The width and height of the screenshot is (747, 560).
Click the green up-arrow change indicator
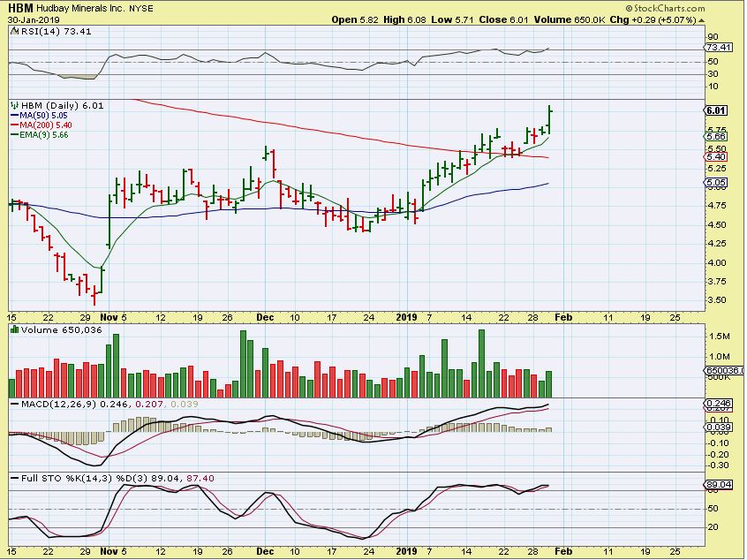(x=702, y=20)
